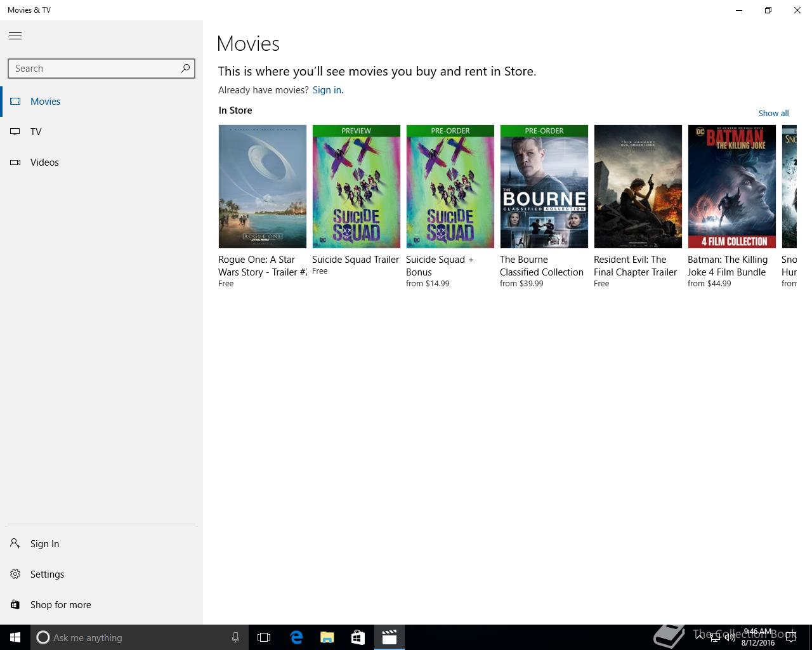Open Windows Store from taskbar
The height and width of the screenshot is (650, 812).
pyautogui.click(x=358, y=637)
